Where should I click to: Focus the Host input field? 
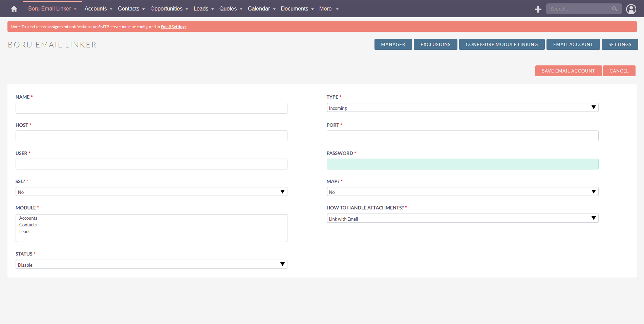(x=151, y=136)
